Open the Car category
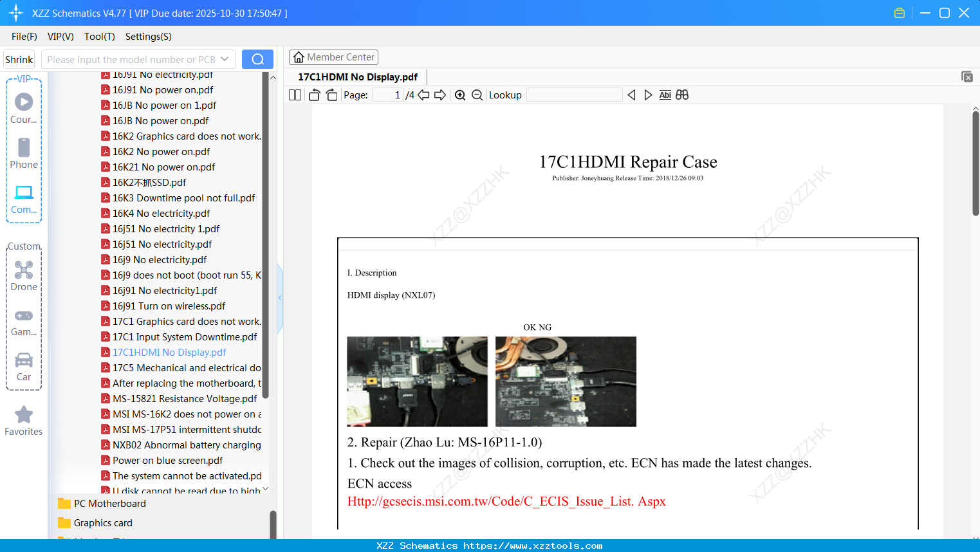 point(24,367)
